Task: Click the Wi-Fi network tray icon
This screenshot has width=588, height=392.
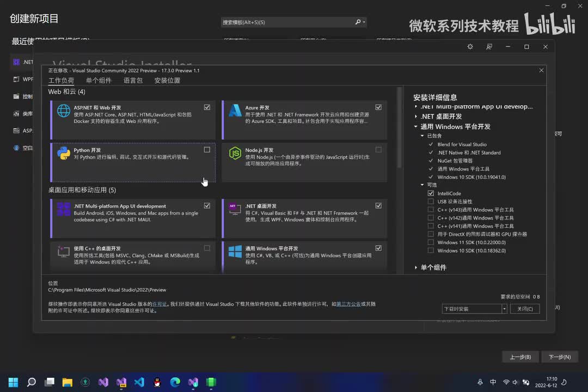Action: pyautogui.click(x=506, y=382)
